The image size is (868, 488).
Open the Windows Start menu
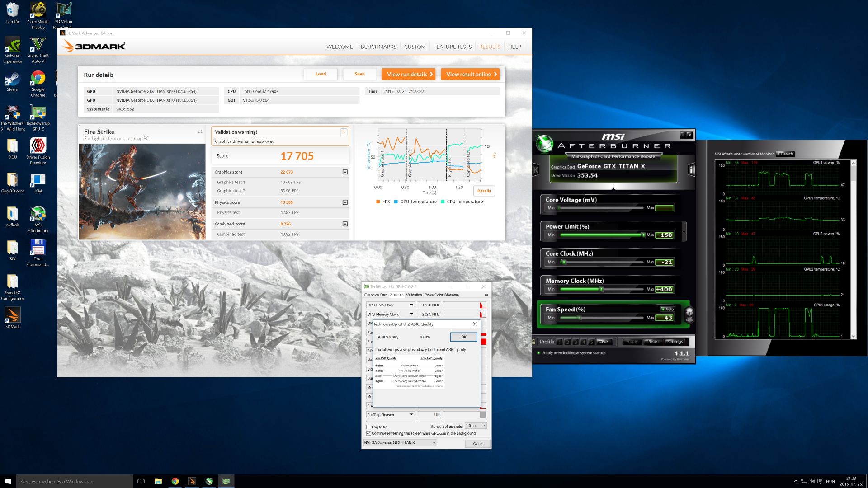pos(8,481)
